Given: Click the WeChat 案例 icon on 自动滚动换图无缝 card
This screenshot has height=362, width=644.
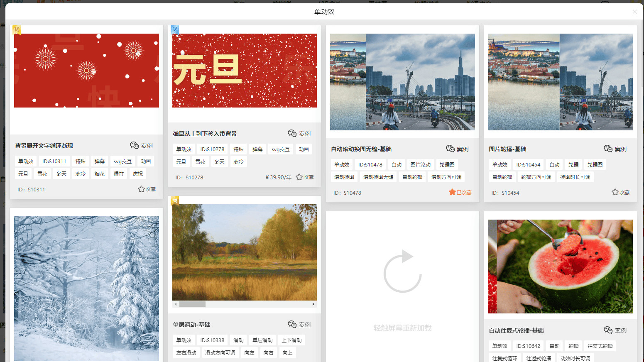Looking at the screenshot, I should click(x=450, y=149).
